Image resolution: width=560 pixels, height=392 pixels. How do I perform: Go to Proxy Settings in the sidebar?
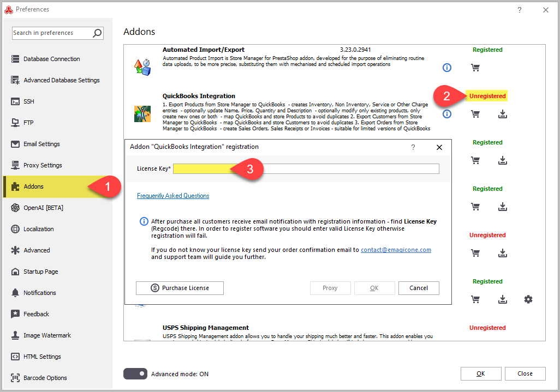click(x=57, y=165)
